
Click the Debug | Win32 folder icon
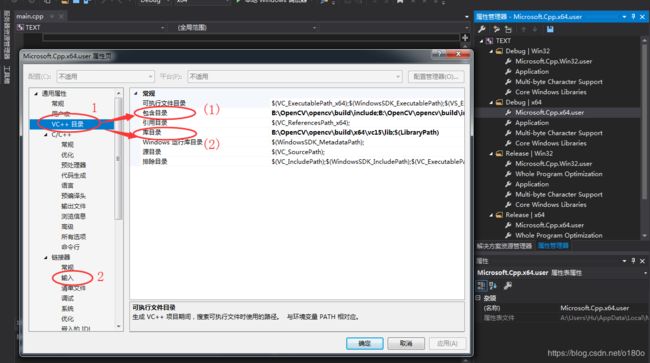point(499,51)
